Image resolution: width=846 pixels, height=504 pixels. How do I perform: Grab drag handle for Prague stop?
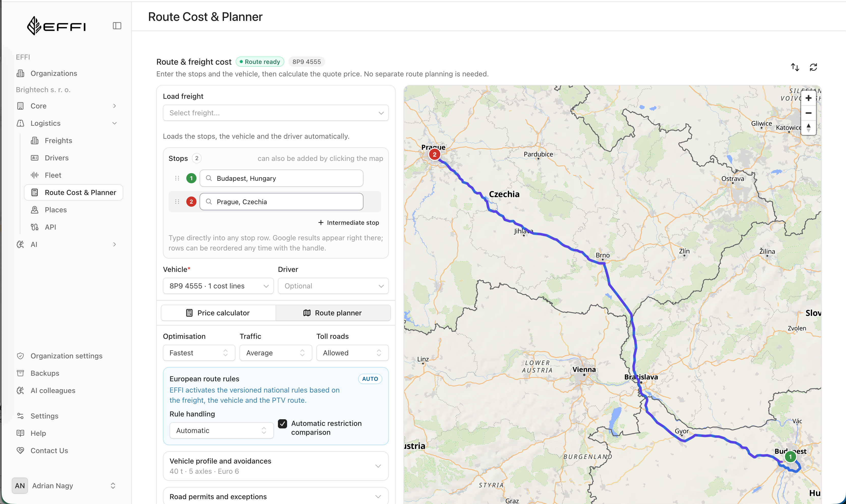coord(177,202)
